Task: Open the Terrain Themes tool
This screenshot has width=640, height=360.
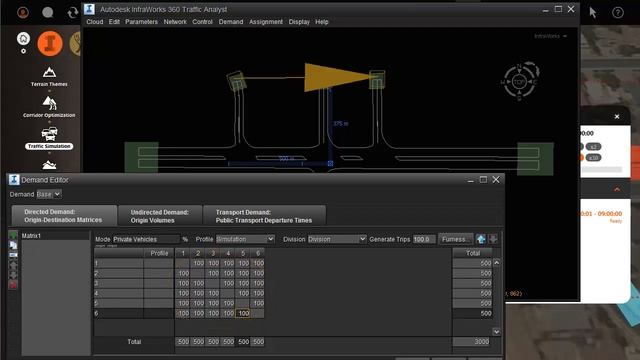Action: 49,76
